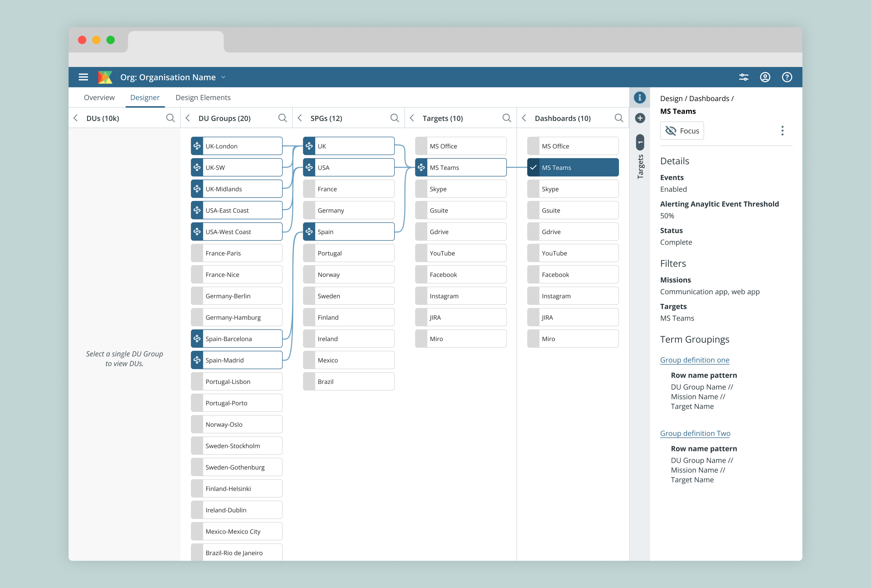This screenshot has height=588, width=871.
Task: Toggle selection box for France SPG
Action: point(309,189)
